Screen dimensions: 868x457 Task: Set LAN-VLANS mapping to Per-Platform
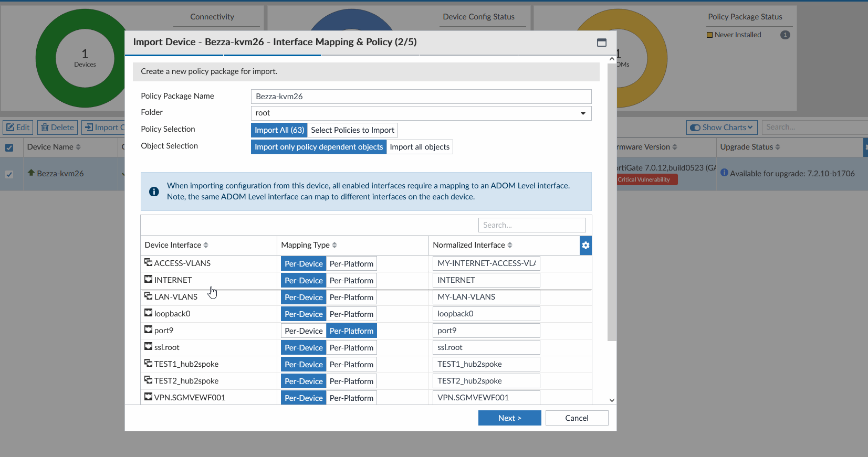(351, 297)
